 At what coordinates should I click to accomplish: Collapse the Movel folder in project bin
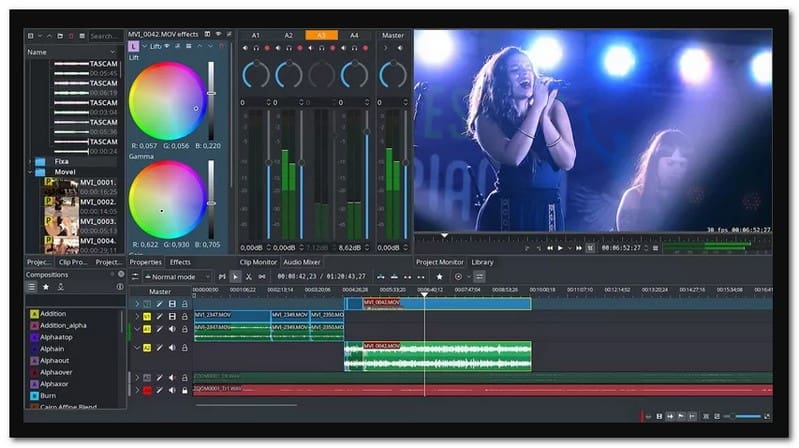click(x=29, y=172)
